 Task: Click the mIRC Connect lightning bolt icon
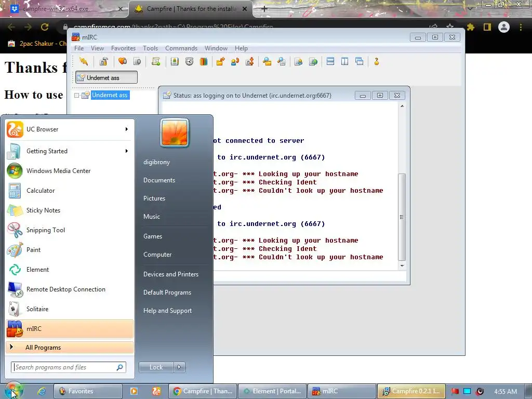[x=84, y=61]
